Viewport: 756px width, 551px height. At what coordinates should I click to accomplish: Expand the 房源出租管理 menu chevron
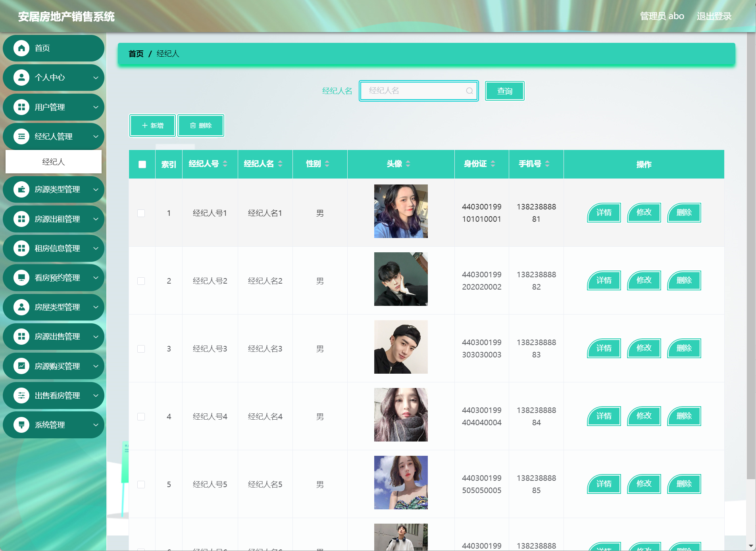(x=96, y=219)
